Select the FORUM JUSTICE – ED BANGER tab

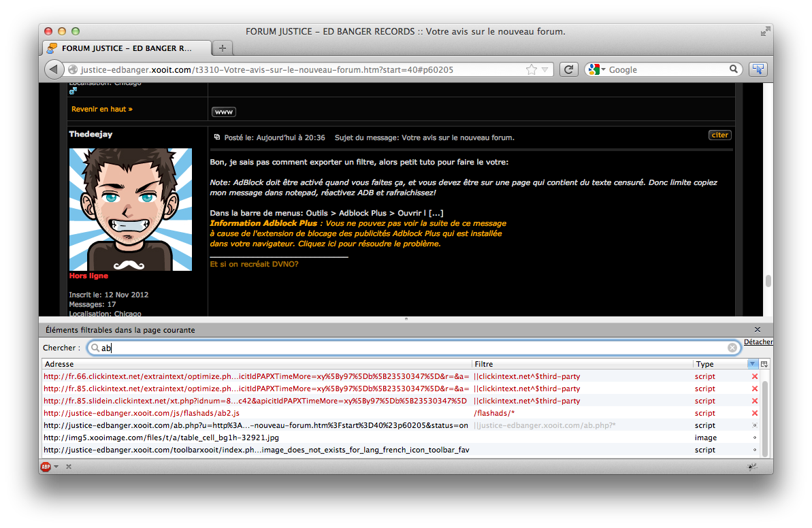tap(127, 48)
